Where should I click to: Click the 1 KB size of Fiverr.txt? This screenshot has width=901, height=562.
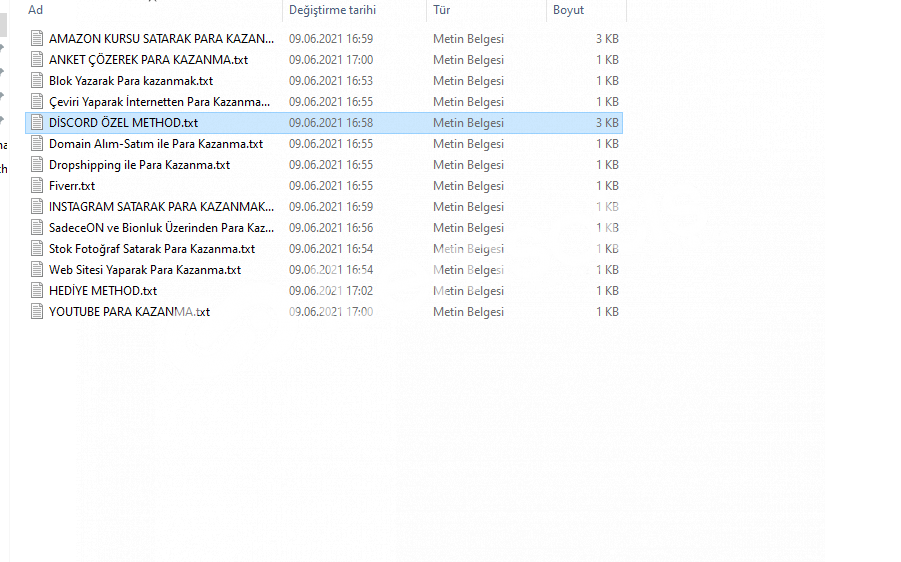607,186
